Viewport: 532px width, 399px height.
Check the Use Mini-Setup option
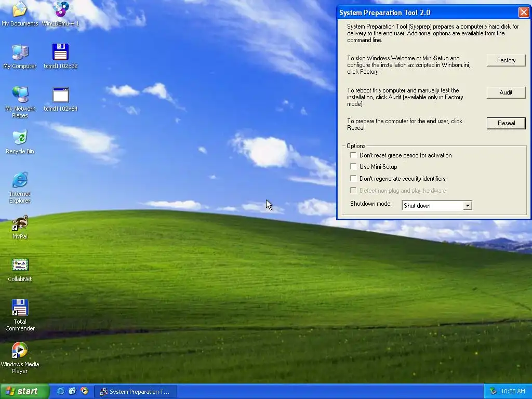pyautogui.click(x=353, y=167)
